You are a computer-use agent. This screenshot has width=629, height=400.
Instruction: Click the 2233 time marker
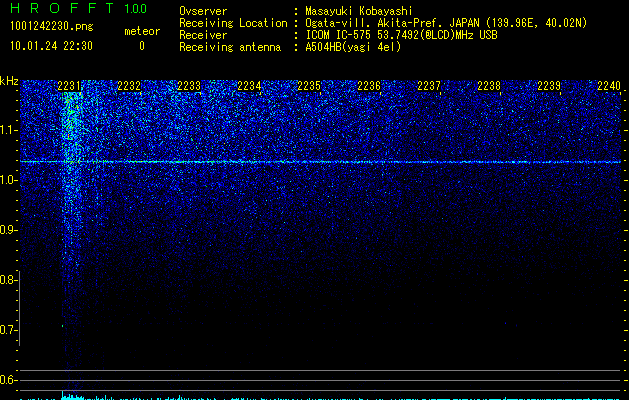[189, 86]
